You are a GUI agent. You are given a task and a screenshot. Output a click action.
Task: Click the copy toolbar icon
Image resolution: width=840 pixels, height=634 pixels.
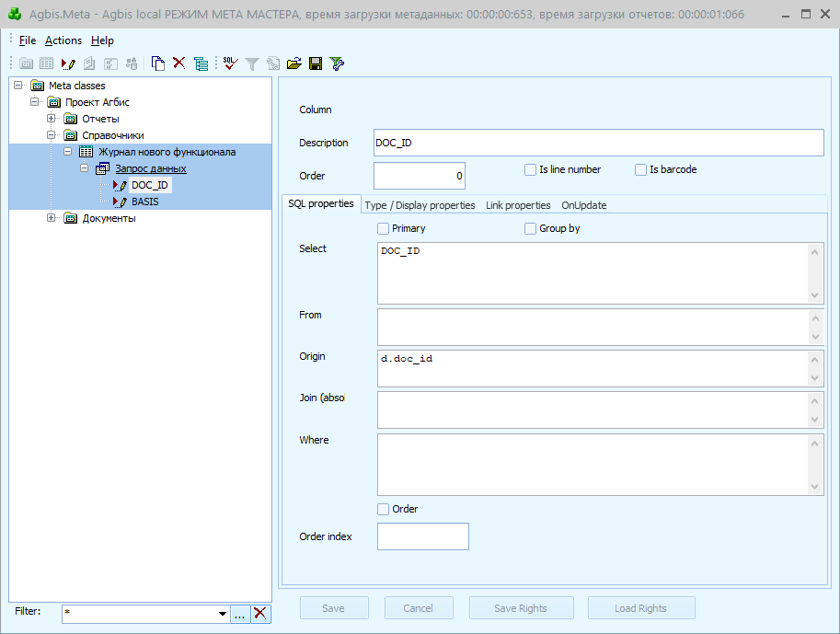click(157, 63)
